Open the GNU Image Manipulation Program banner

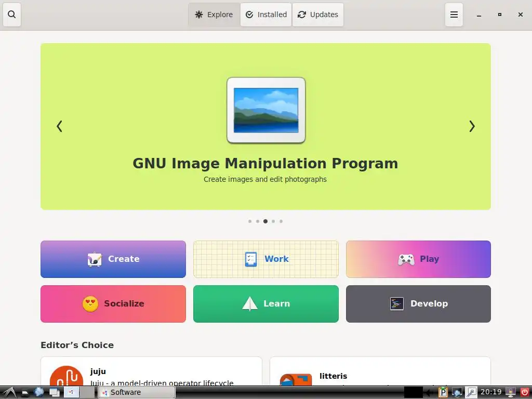click(x=265, y=126)
